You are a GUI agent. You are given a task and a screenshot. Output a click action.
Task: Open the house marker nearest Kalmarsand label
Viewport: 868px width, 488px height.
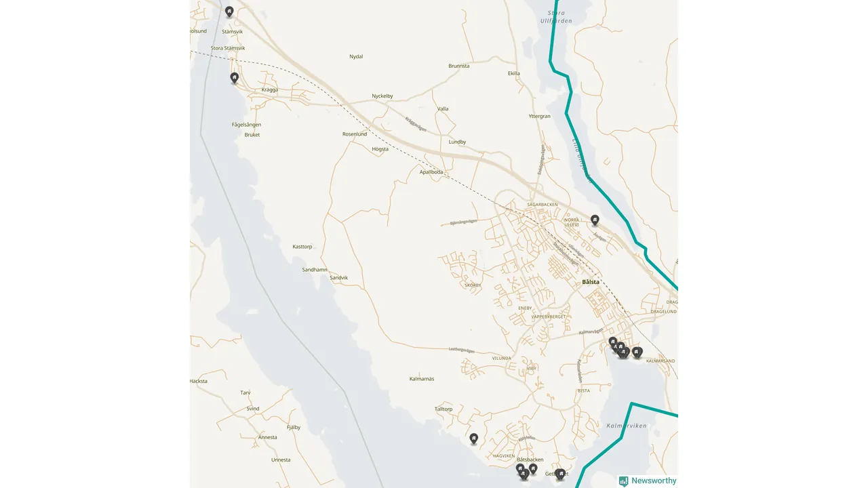click(x=637, y=352)
